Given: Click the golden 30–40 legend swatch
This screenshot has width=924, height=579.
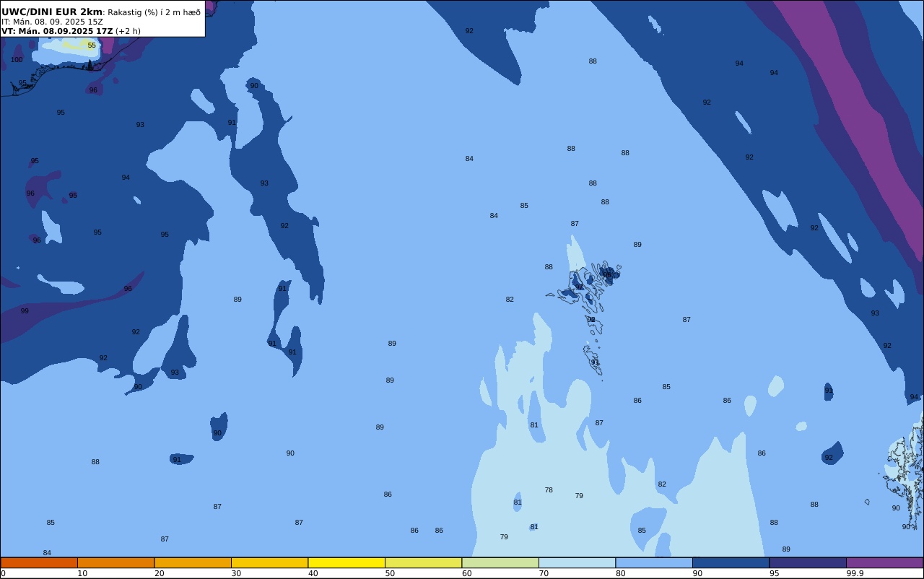Looking at the screenshot, I should pyautogui.click(x=269, y=562).
